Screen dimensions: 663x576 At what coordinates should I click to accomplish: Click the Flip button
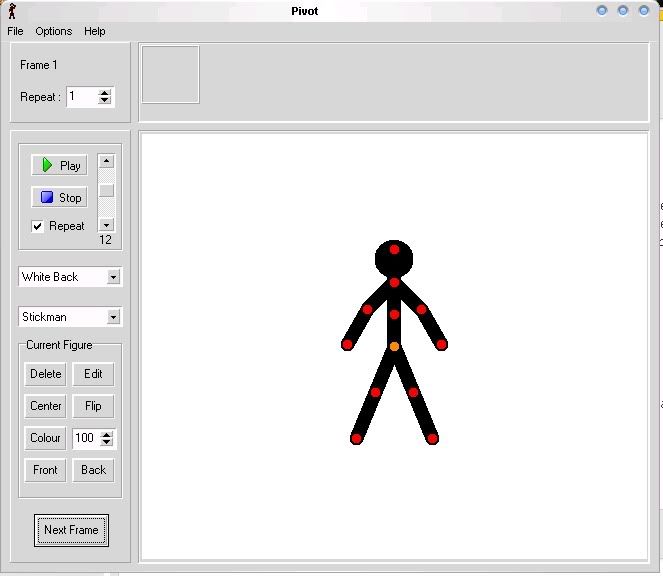pos(93,406)
